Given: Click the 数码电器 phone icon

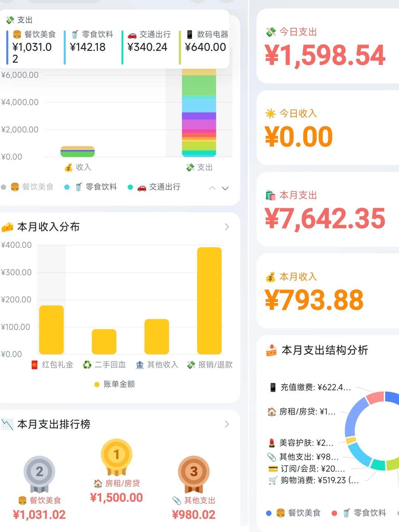Looking at the screenshot, I should pos(189,34).
